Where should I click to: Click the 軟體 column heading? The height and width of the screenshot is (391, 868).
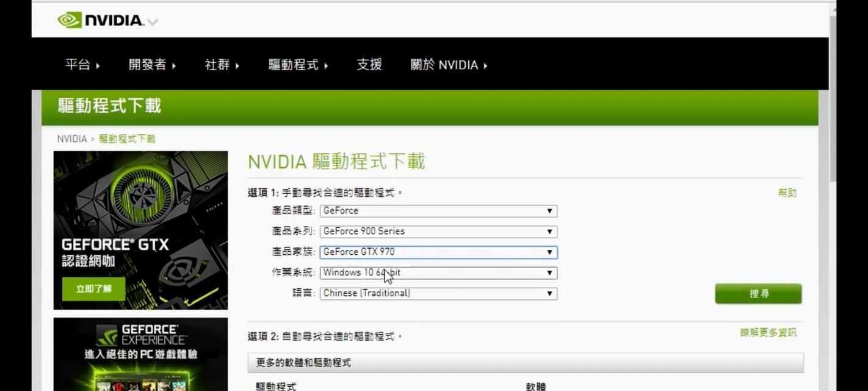tap(536, 386)
